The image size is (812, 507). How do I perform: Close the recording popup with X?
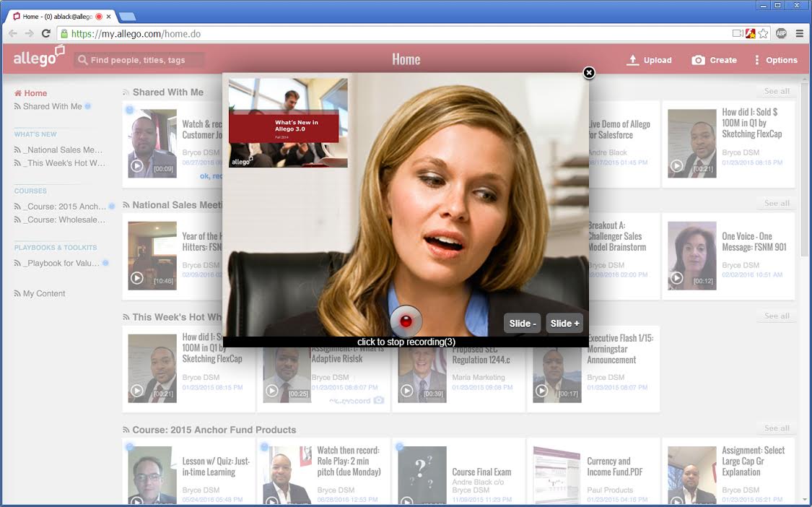point(589,72)
